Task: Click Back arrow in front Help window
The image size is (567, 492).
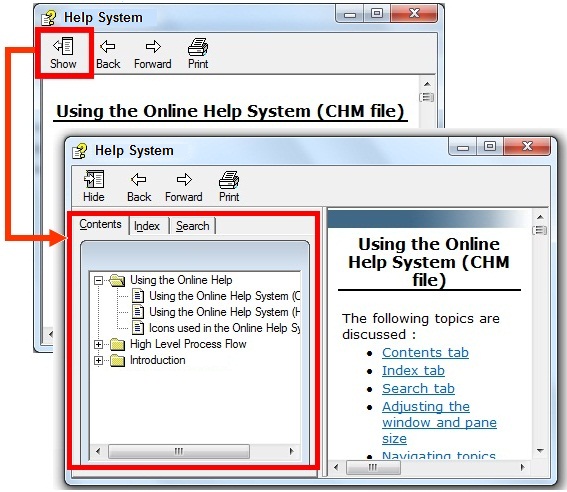Action: (x=139, y=179)
